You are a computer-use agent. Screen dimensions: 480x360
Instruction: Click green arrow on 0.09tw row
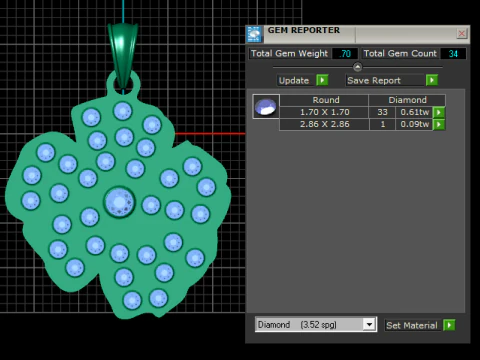tap(439, 124)
